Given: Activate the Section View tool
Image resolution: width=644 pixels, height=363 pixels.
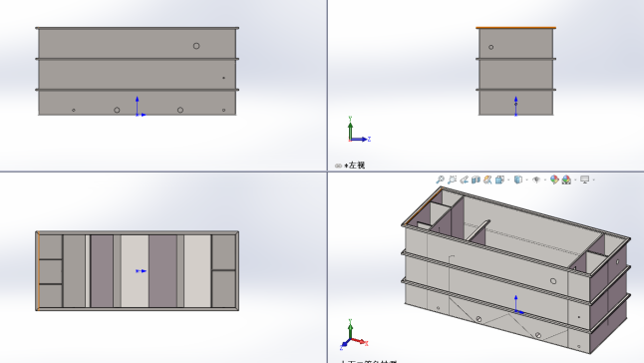Looking at the screenshot, I should [x=476, y=180].
